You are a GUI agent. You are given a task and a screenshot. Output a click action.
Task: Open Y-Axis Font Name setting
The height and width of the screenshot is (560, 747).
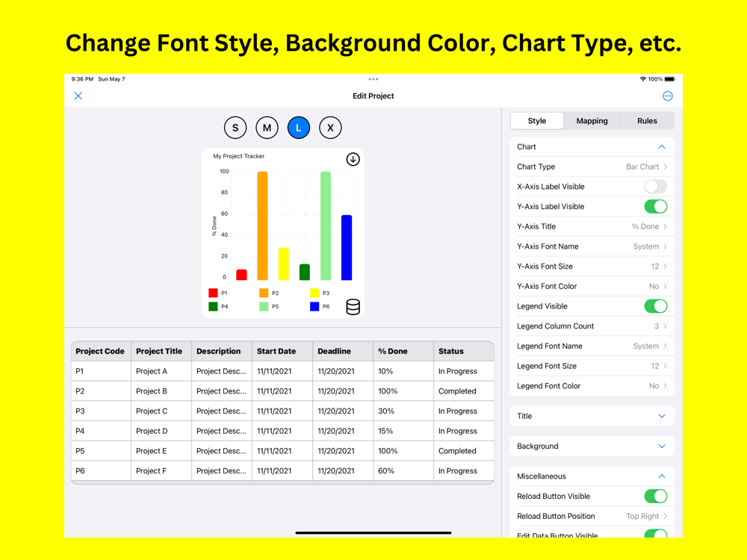coord(592,246)
